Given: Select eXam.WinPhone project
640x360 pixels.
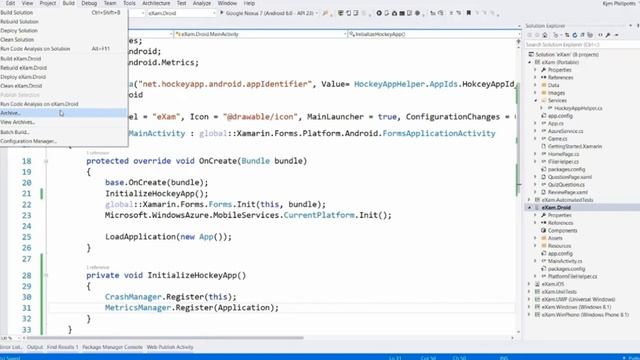Looking at the screenshot, I should click(585, 315).
